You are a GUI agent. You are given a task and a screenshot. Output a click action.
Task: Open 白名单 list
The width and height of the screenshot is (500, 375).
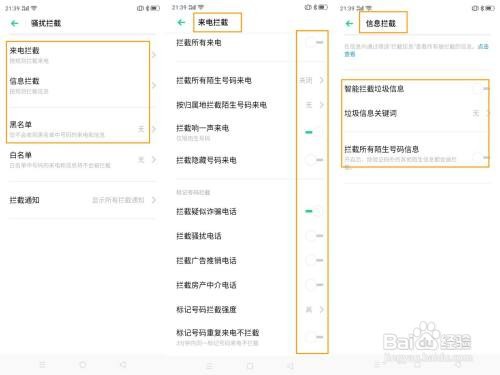pyautogui.click(x=83, y=160)
